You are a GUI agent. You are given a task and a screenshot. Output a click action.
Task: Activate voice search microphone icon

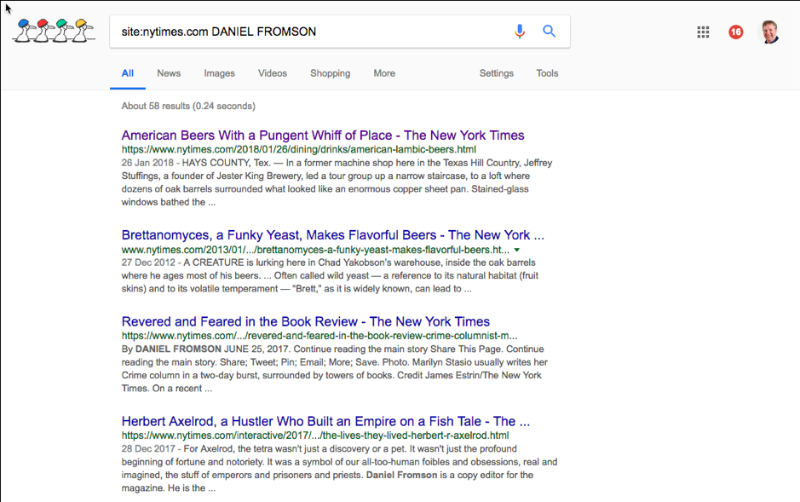(519, 31)
